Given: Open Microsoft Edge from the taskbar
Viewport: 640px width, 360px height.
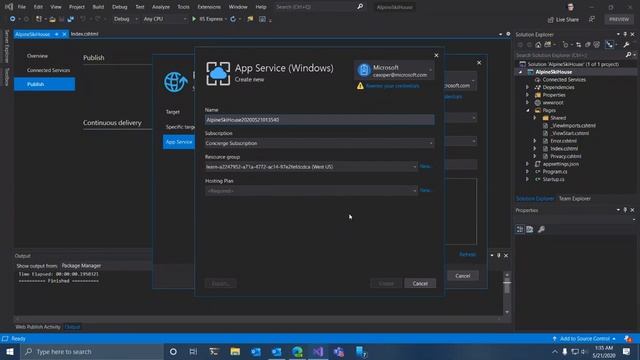Looking at the screenshot, I should [x=298, y=351].
